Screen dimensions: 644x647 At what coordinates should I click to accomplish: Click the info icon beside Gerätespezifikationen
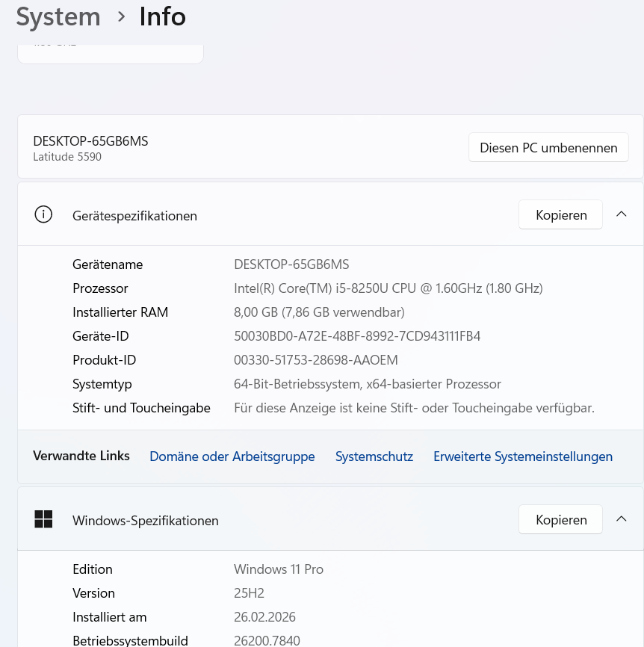[43, 214]
